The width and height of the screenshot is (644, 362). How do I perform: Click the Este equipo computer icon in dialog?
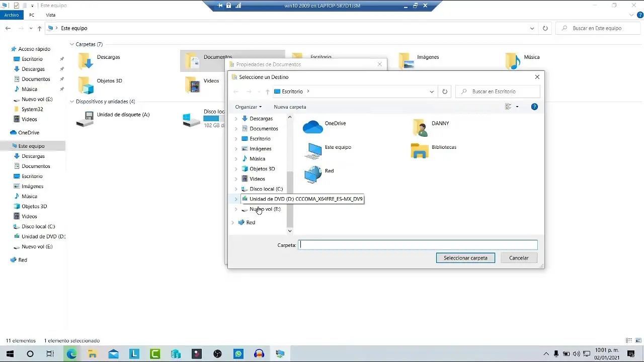click(x=314, y=150)
